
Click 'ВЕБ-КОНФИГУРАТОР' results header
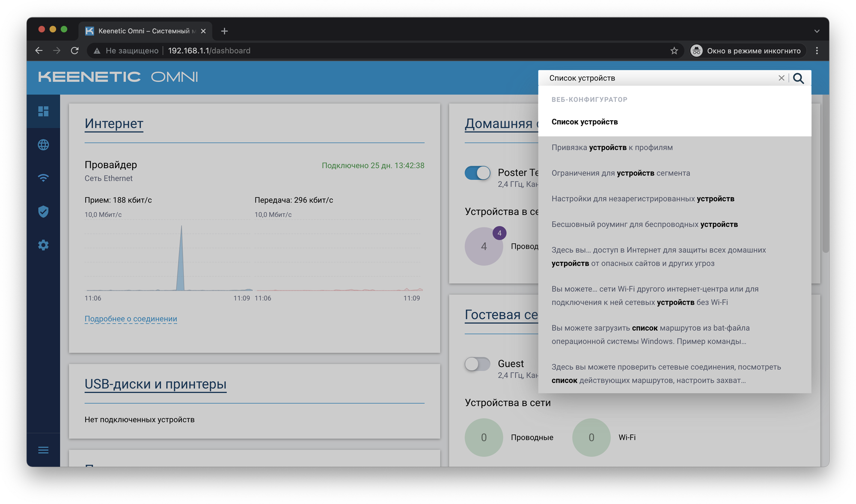point(589,99)
